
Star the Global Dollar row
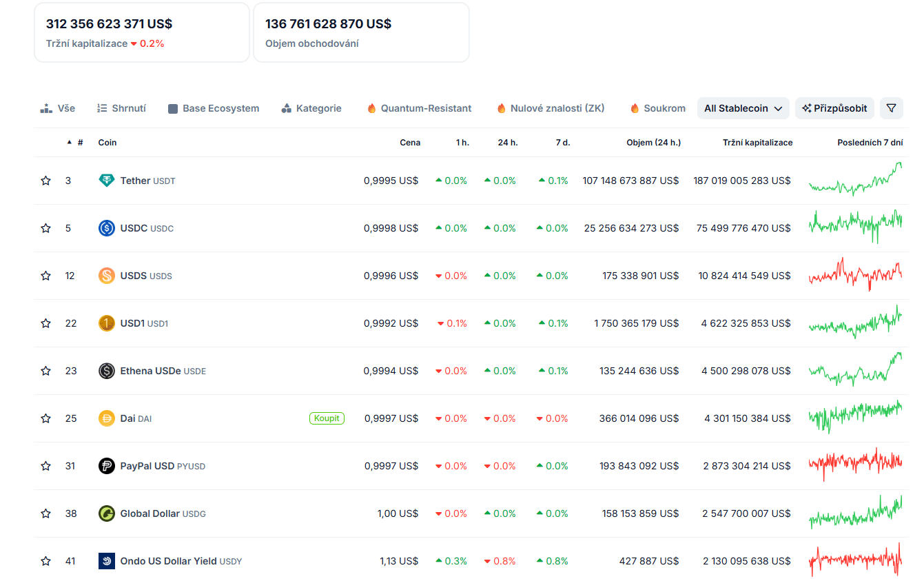(45, 513)
